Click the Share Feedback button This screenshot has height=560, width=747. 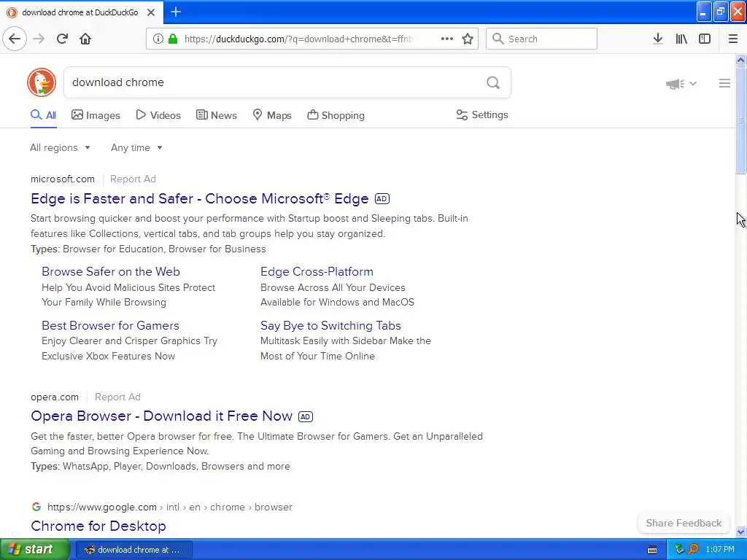coord(684,523)
